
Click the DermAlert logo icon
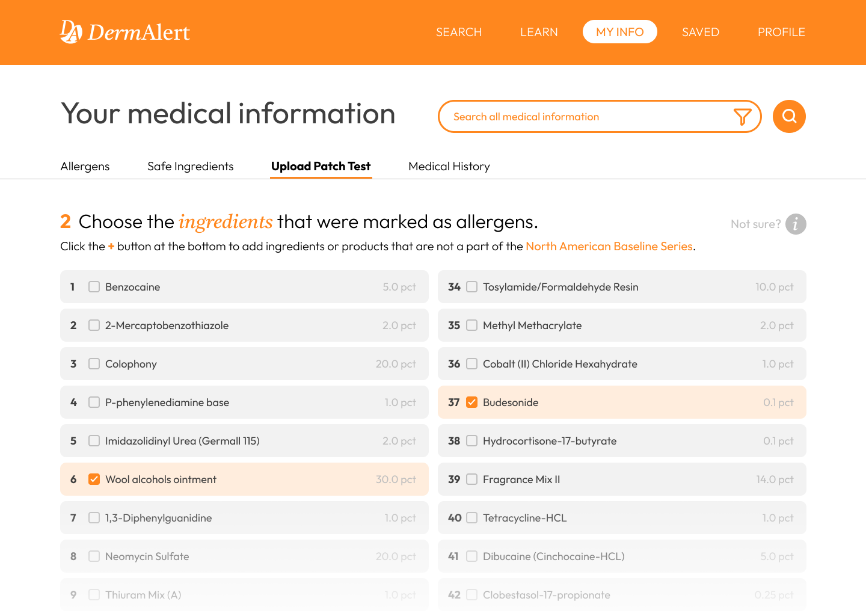tap(71, 32)
